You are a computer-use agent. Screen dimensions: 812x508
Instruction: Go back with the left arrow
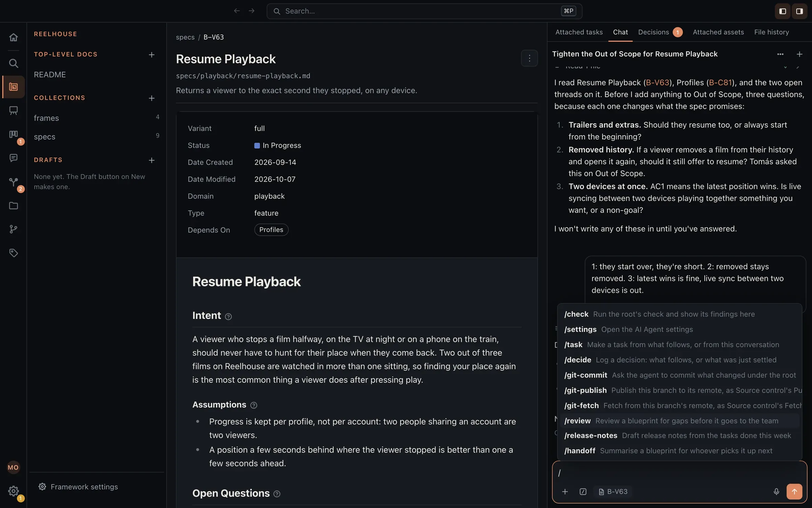pos(237,11)
